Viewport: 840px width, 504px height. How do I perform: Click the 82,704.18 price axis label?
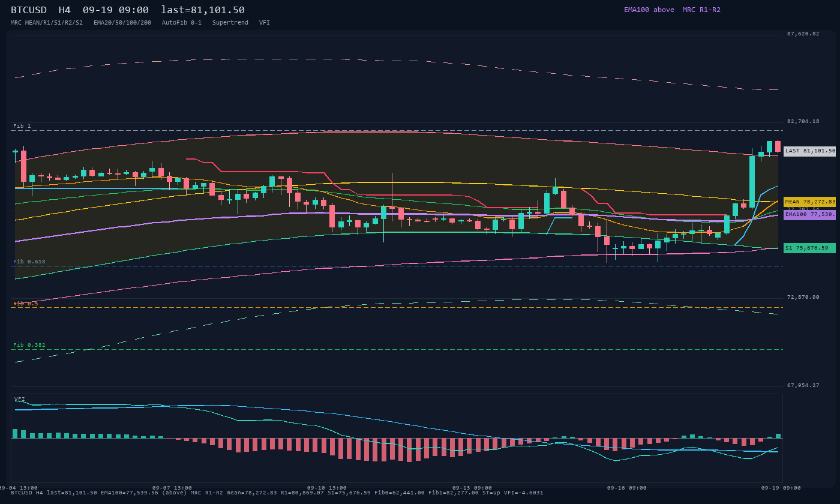[x=803, y=121]
